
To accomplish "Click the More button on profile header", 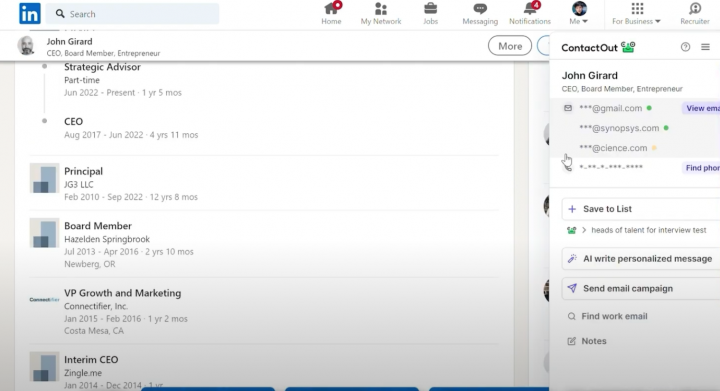I will click(x=510, y=46).
